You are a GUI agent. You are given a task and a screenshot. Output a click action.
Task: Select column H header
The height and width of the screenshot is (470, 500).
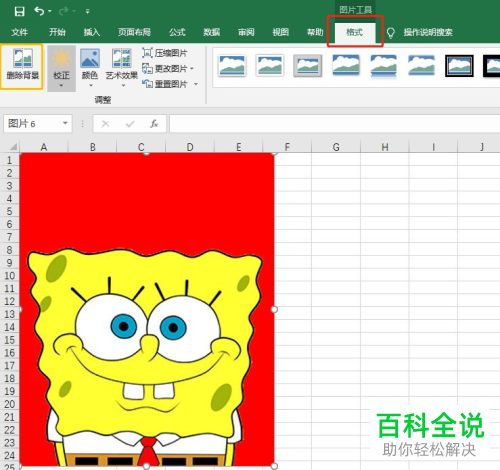click(x=385, y=147)
